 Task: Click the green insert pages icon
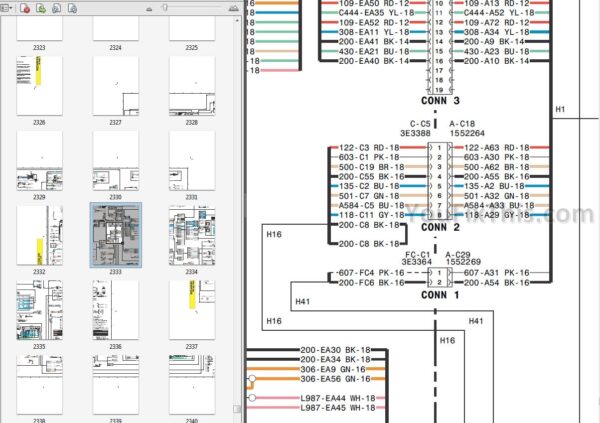point(41,8)
